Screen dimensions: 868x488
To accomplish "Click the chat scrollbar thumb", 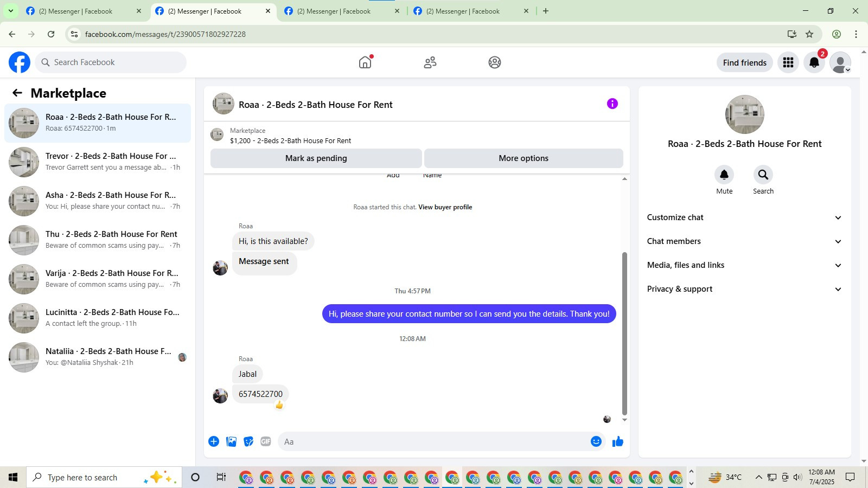I will point(624,333).
